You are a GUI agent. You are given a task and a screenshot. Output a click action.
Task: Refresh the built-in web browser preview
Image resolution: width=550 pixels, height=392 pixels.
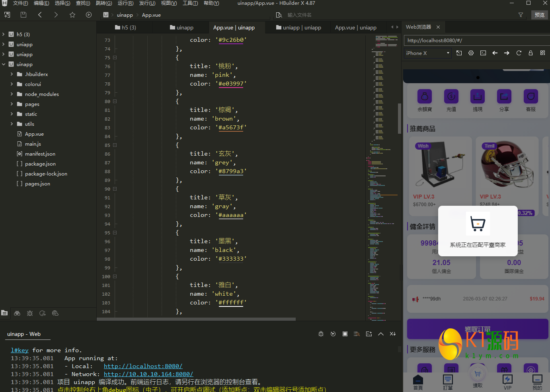(519, 53)
